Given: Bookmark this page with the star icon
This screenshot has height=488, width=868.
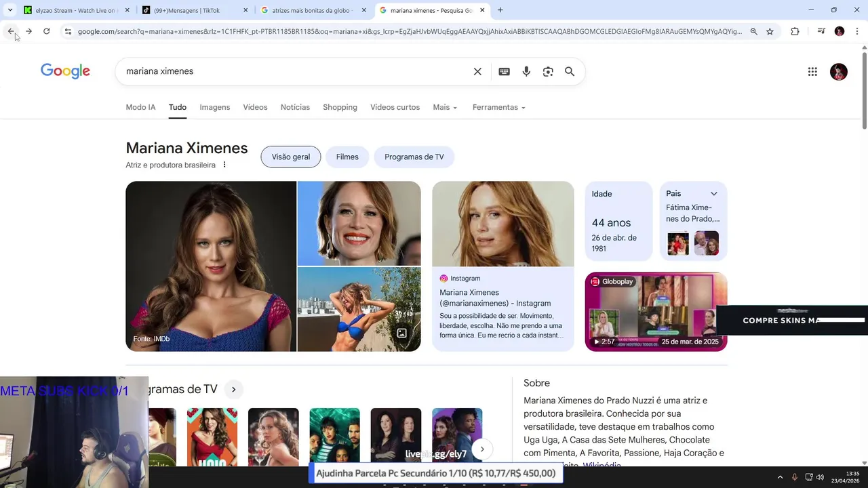Looking at the screenshot, I should (770, 31).
